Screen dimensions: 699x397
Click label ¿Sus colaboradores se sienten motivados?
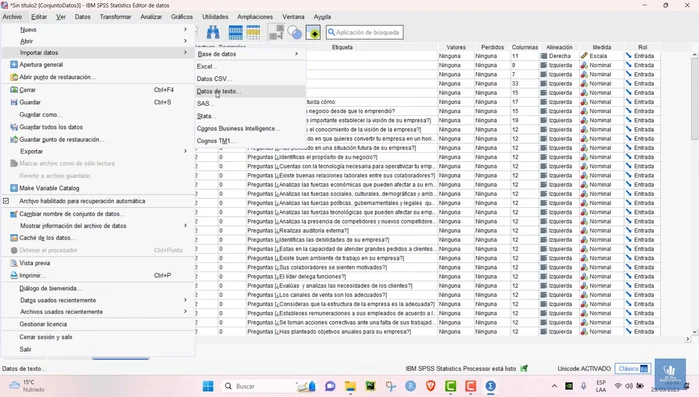(x=317, y=267)
